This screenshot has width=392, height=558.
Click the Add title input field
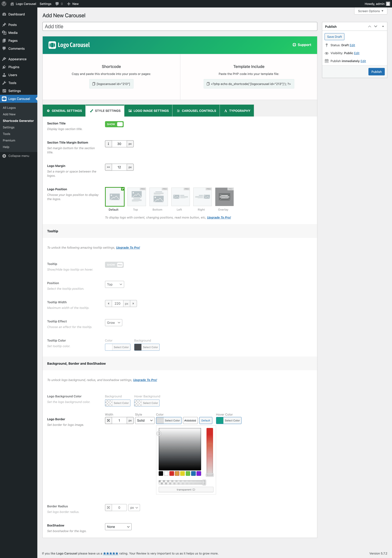pyautogui.click(x=180, y=26)
